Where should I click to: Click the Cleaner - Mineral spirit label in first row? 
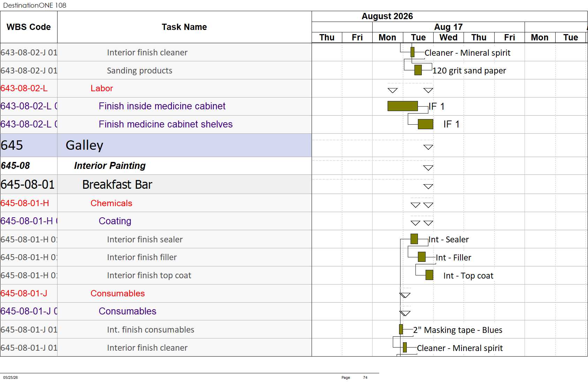pos(467,53)
